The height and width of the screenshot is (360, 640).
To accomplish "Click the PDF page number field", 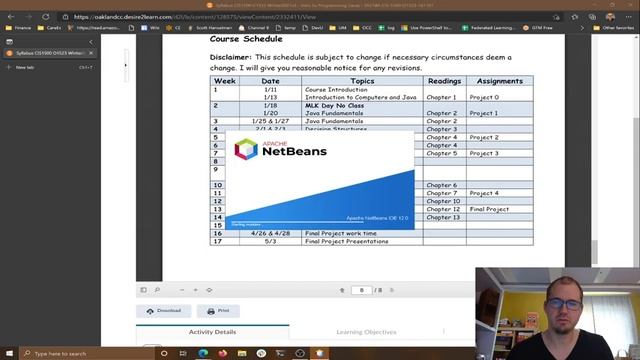I will click(x=362, y=290).
